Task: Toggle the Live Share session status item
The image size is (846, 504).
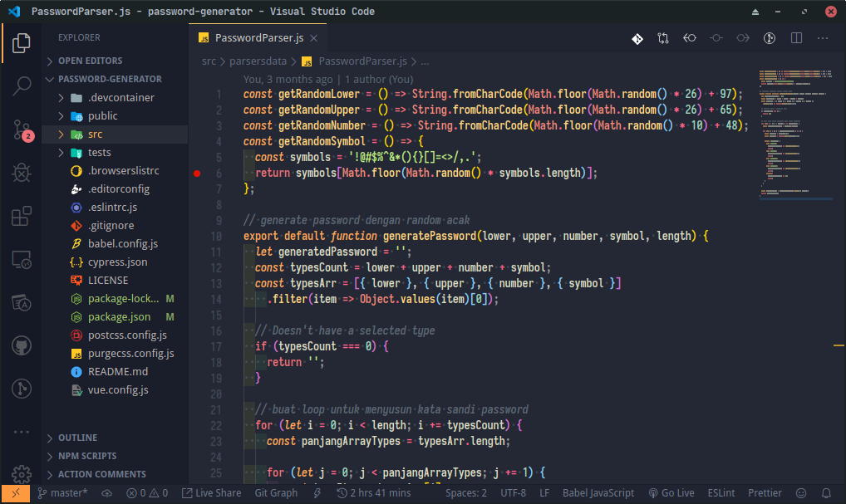Action: (x=211, y=492)
